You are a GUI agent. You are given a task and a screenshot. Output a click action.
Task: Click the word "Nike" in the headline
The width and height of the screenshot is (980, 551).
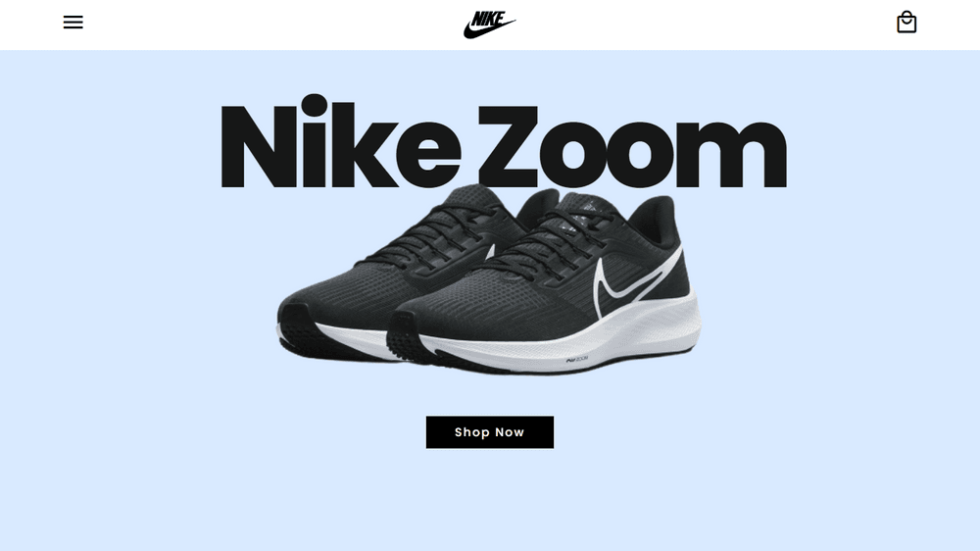[x=341, y=142]
